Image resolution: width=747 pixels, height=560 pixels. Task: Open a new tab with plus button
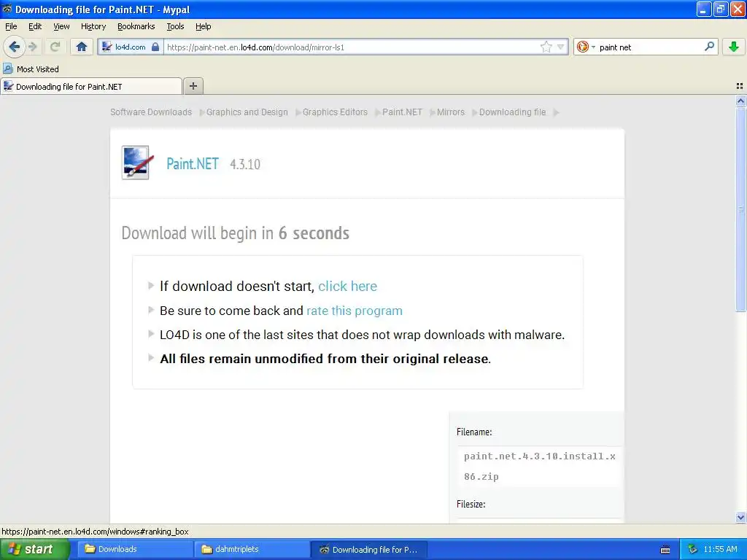point(193,86)
